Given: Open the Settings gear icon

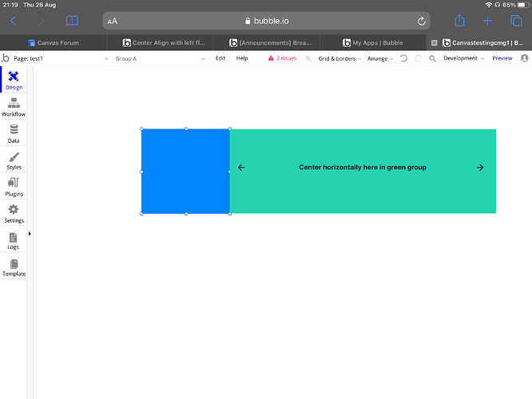Looking at the screenshot, I should (14, 210).
